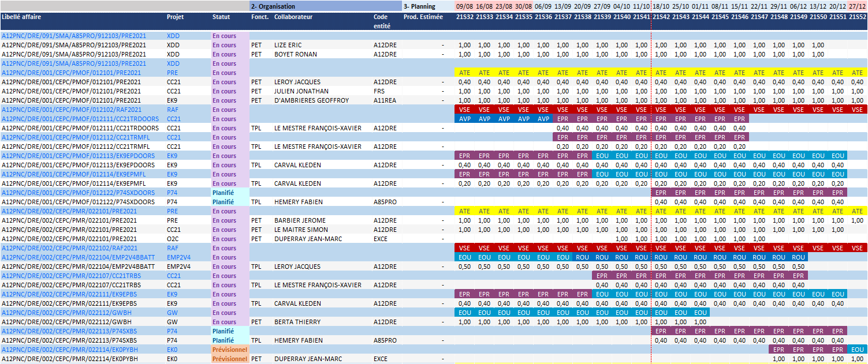
Task: Select the 30/08 date header
Action: pos(524,6)
